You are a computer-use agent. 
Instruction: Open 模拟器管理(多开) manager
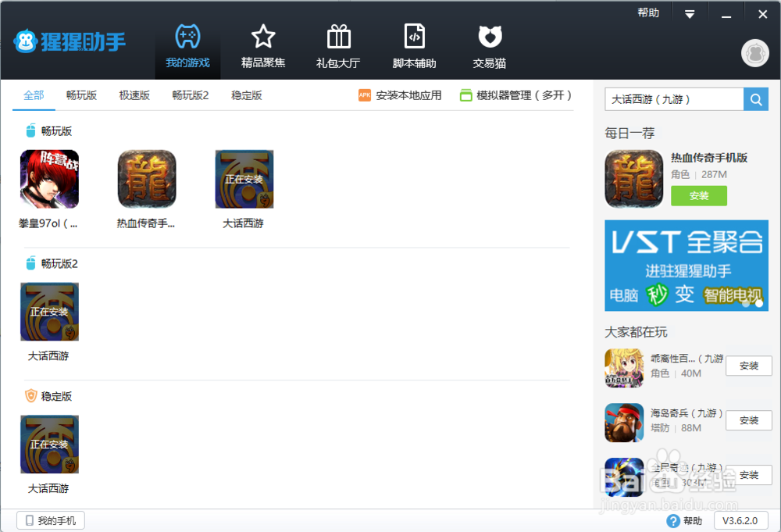point(515,95)
